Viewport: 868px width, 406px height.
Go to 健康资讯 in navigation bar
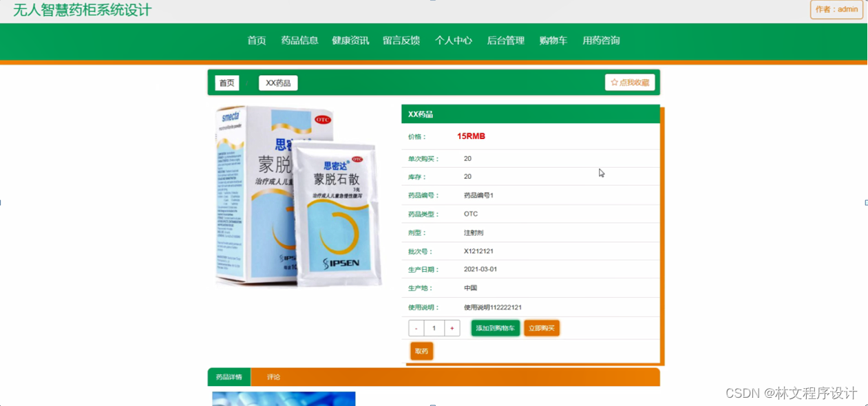(350, 41)
